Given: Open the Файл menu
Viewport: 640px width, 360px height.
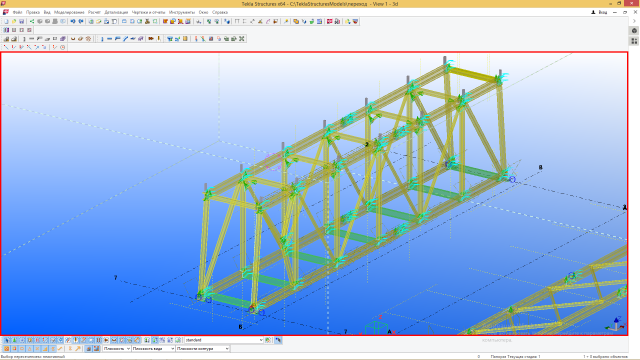Looking at the screenshot, I should [17, 12].
